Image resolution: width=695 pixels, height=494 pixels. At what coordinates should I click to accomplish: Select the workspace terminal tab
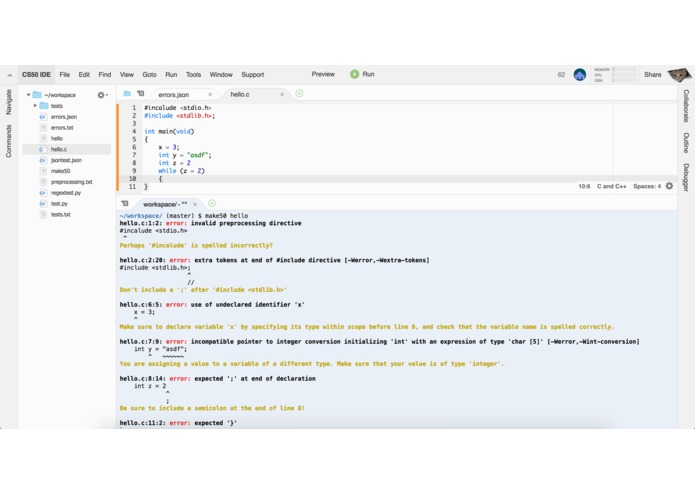pos(165,204)
